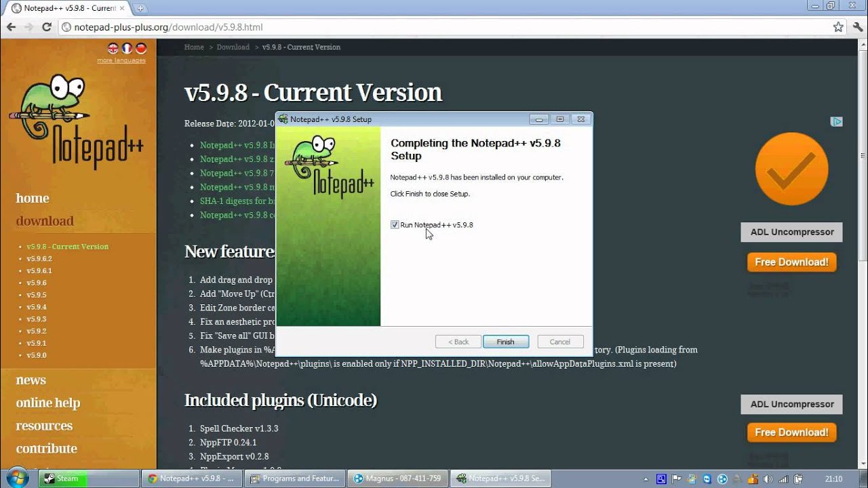Open the v5.9.0 version link

(37, 355)
